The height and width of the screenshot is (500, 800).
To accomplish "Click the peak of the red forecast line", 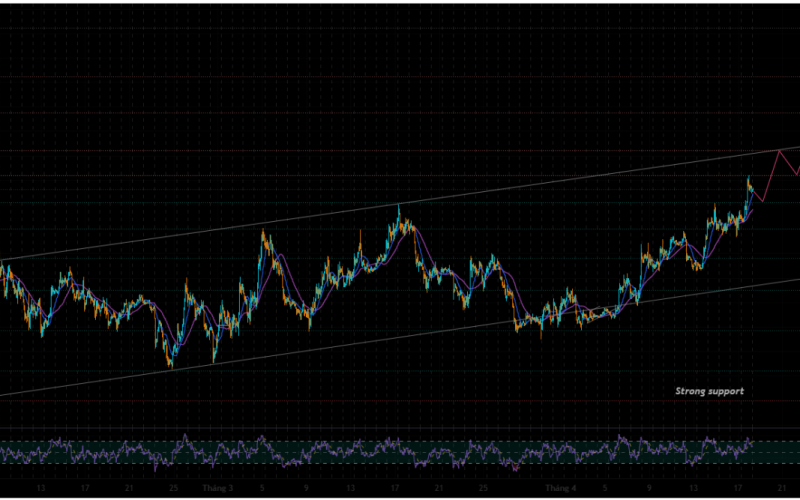I will click(x=780, y=150).
